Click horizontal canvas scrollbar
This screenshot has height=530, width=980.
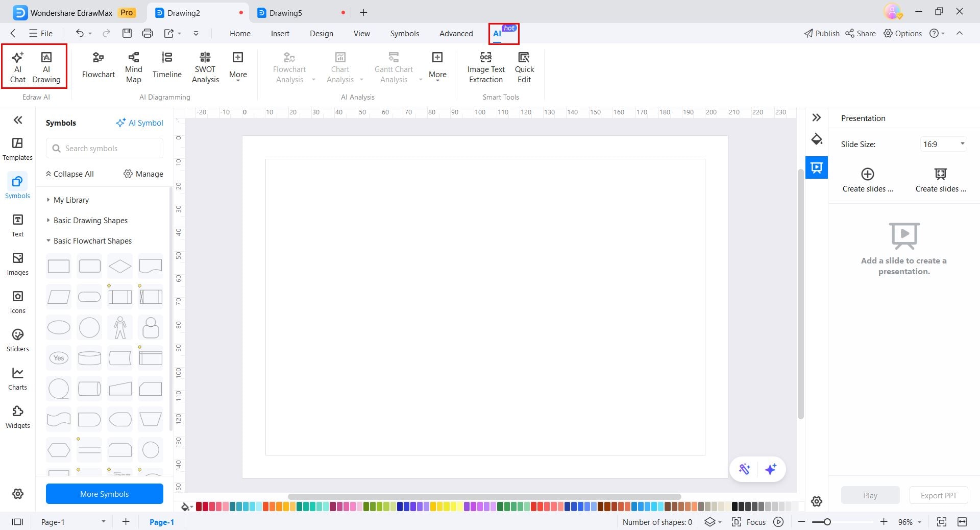(484, 496)
